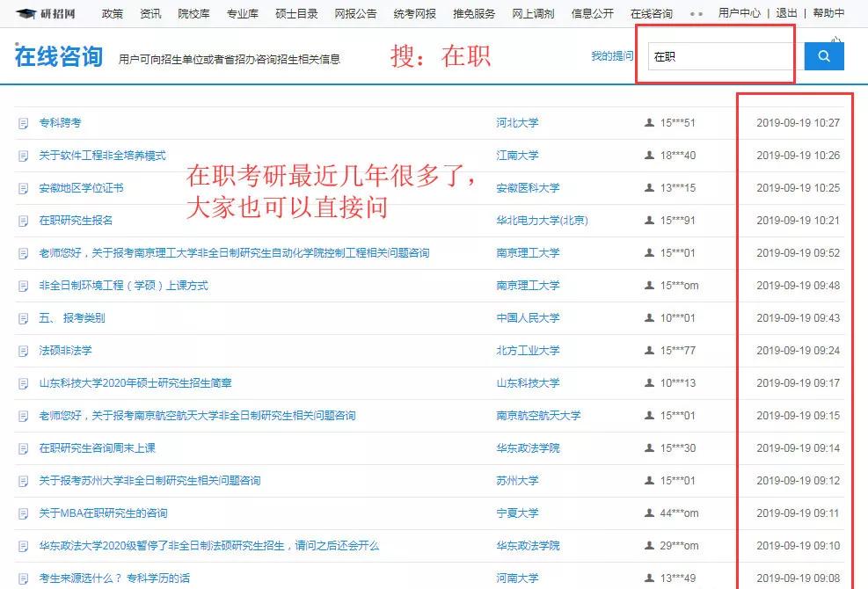868x589 pixels.
Task: Open 在线咨询 navigation item
Action: point(652,13)
